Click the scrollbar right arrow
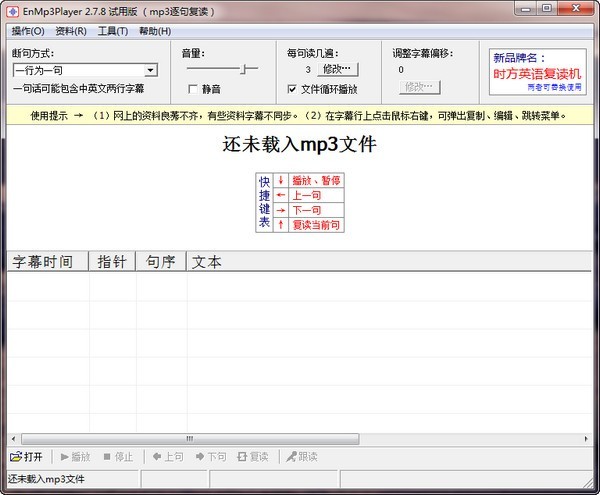This screenshot has height=495, width=600. (586, 439)
